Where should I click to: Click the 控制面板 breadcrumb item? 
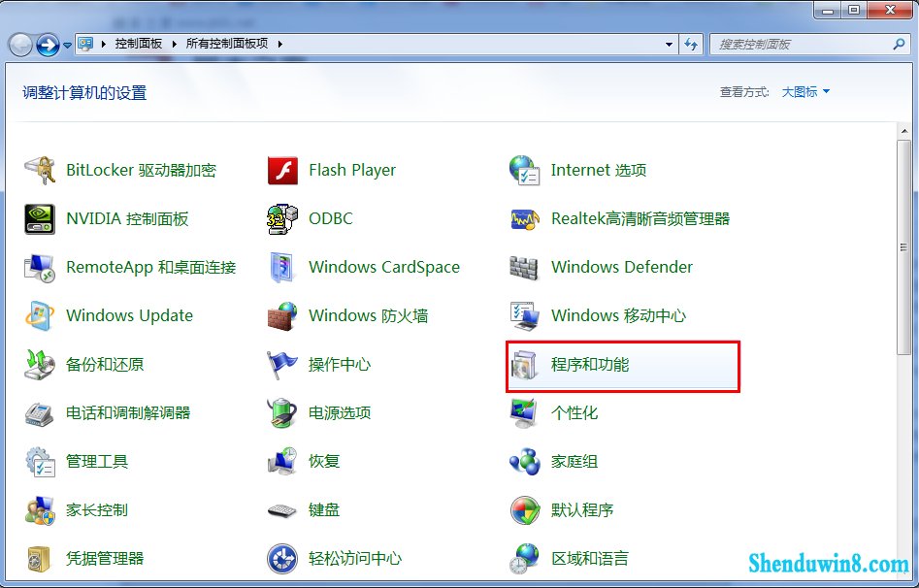[x=139, y=44]
